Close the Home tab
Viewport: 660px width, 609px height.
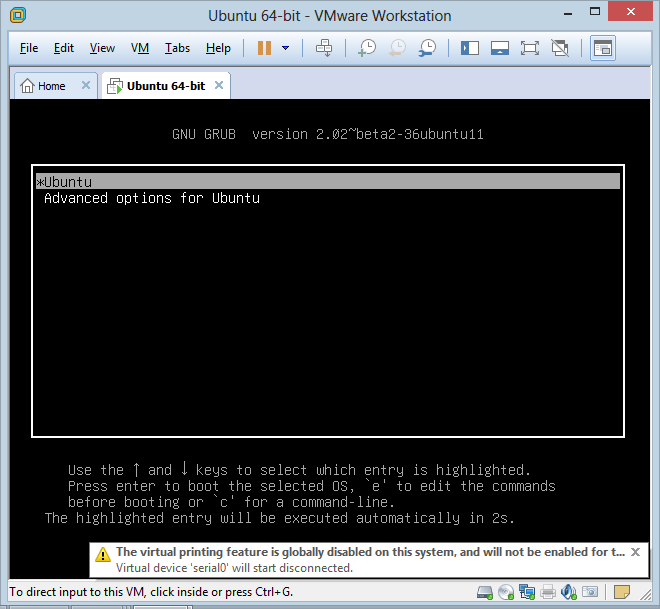pos(86,85)
